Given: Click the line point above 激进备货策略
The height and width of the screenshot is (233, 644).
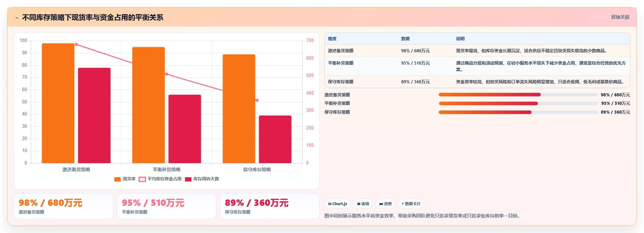Looking at the screenshot, I should click(x=76, y=44).
